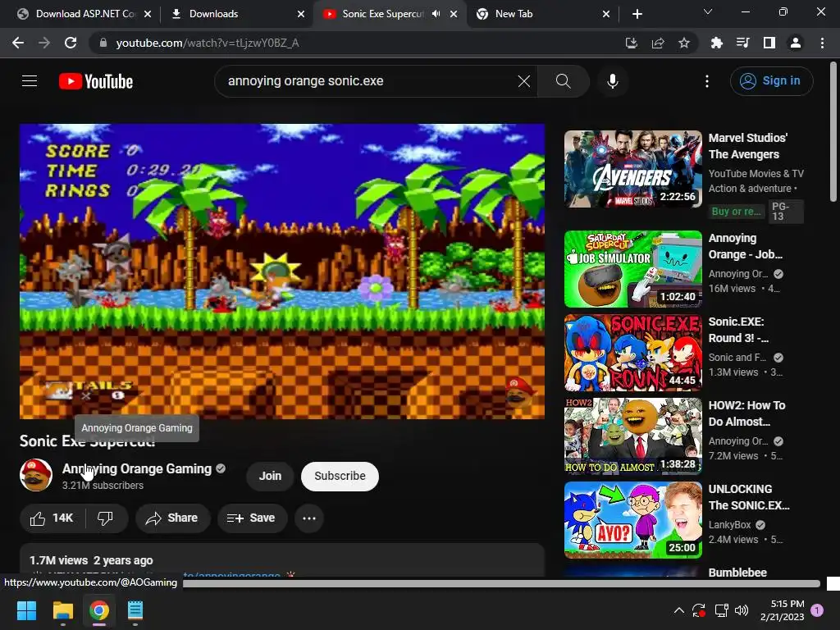840x630 pixels.
Task: Open Annoying Orange Job Simulator thumbnail
Action: tap(632, 269)
